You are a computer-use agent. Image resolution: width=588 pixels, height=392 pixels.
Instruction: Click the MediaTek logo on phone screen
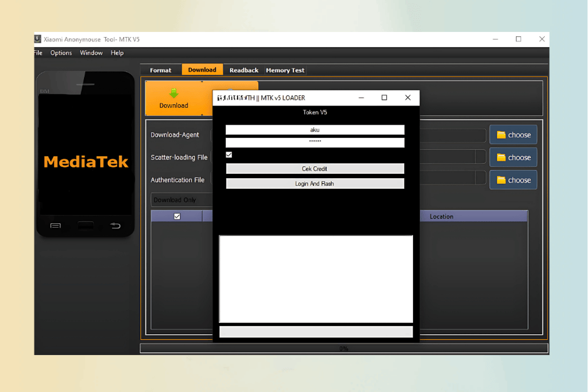(x=86, y=162)
